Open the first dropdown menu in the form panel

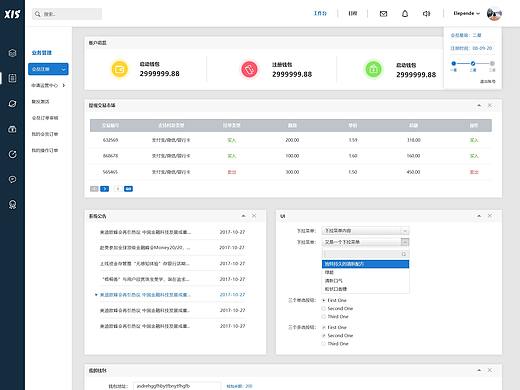click(x=365, y=231)
